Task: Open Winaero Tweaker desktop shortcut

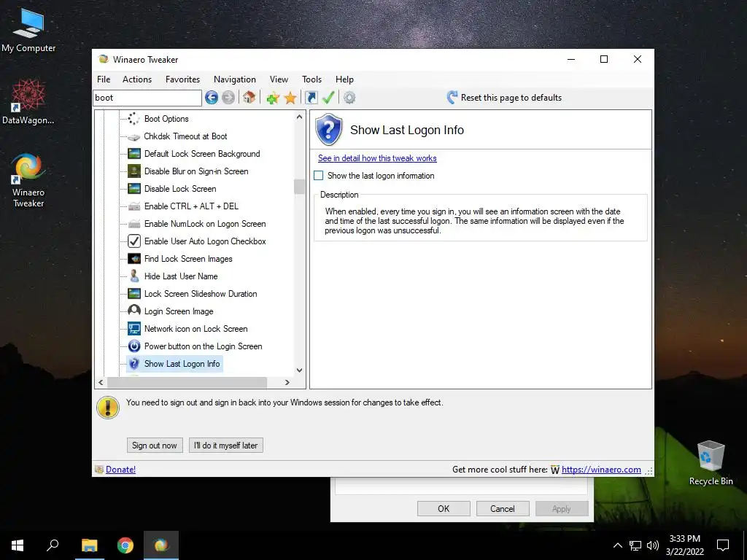Action: pos(28,181)
